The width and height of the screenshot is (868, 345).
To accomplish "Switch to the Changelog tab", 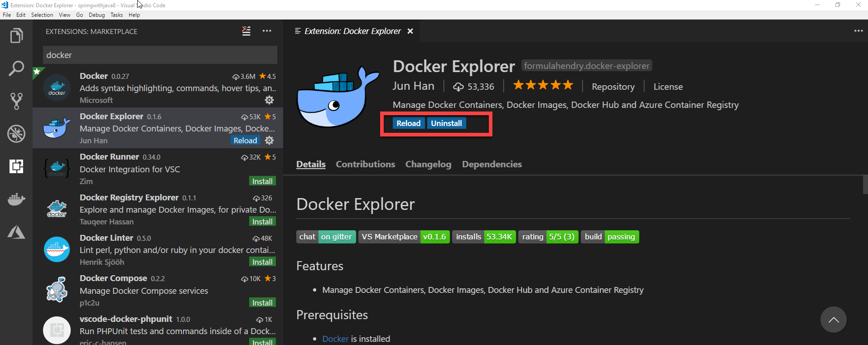I will pyautogui.click(x=428, y=164).
